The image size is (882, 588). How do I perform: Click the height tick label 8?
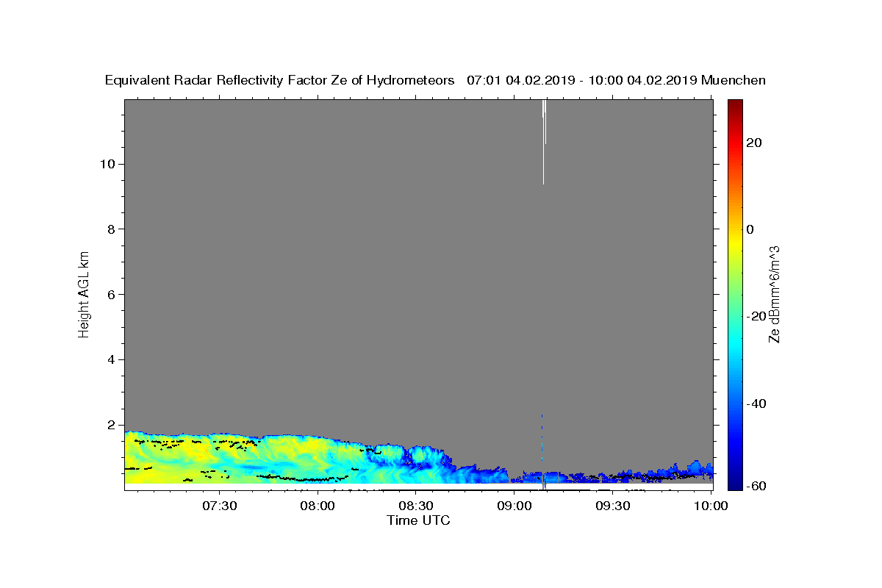coord(110,229)
